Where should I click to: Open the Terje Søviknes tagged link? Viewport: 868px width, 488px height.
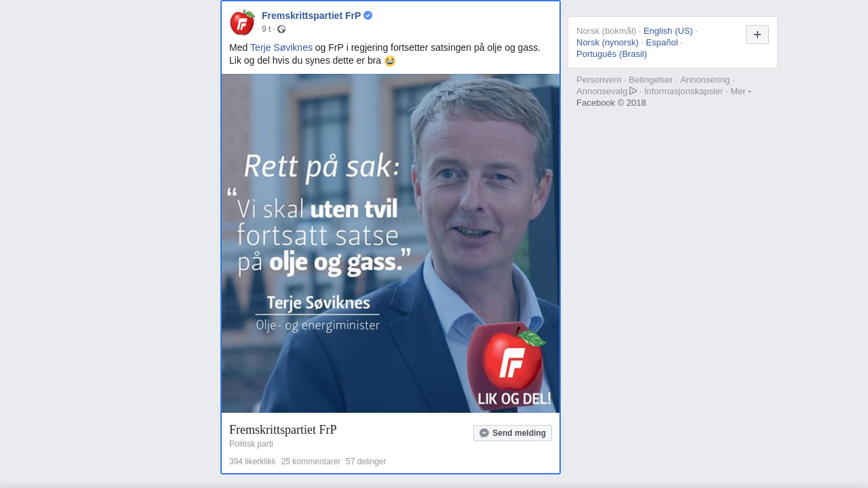tap(281, 47)
